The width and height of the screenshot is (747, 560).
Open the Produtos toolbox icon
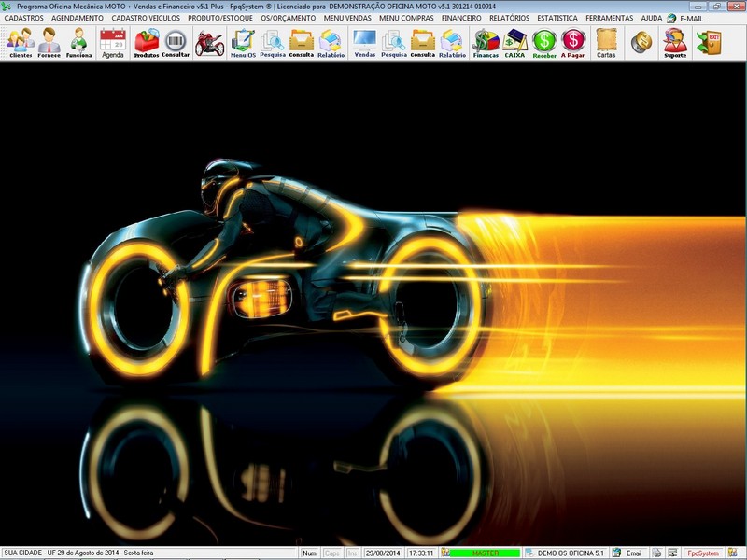point(147,43)
